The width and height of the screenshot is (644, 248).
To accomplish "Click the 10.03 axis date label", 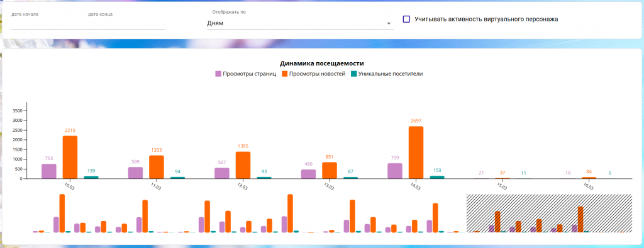I will 70,186.
